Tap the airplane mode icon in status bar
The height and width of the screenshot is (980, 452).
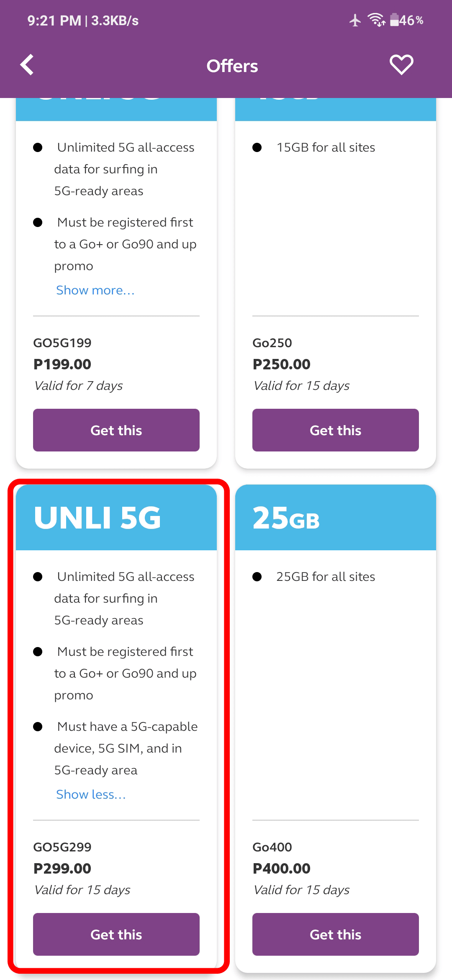pyautogui.click(x=355, y=20)
